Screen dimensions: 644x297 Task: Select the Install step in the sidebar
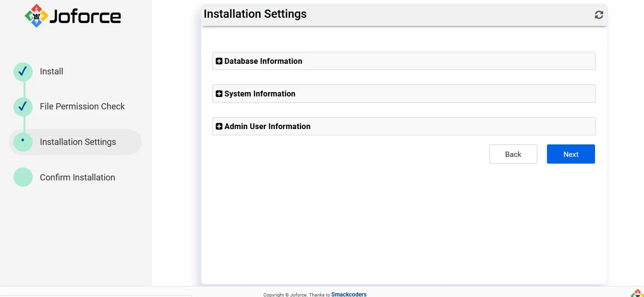[50, 71]
